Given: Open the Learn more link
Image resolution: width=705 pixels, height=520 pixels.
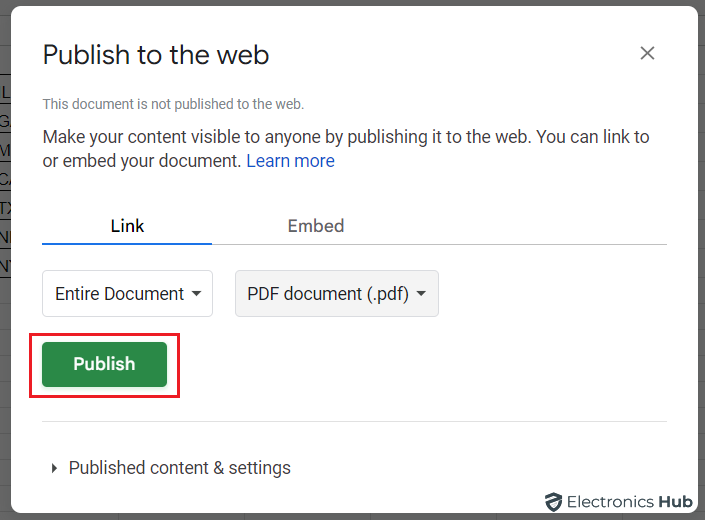Looking at the screenshot, I should (x=290, y=161).
